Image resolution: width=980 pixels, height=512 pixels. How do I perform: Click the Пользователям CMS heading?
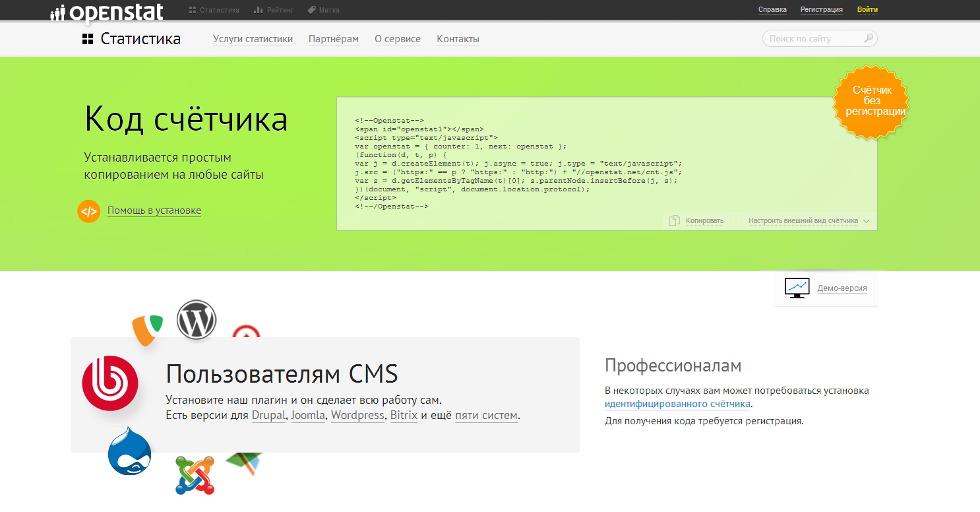(282, 374)
